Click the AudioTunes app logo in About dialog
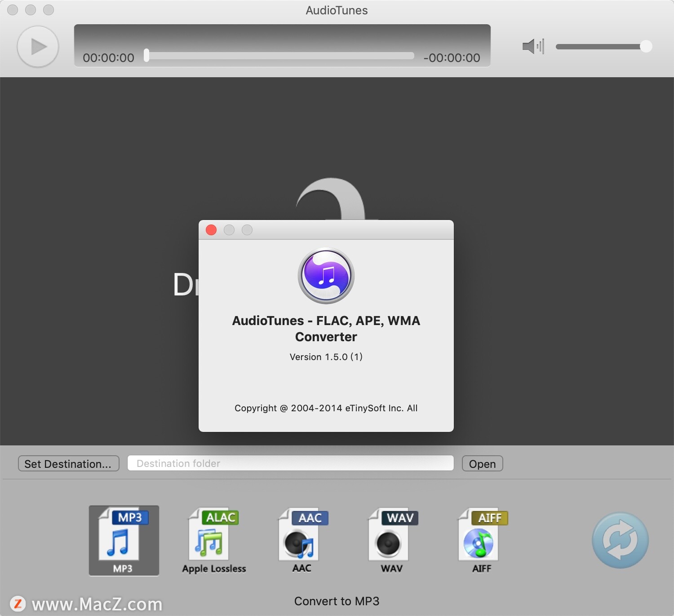Image resolution: width=674 pixels, height=616 pixels. [x=326, y=276]
